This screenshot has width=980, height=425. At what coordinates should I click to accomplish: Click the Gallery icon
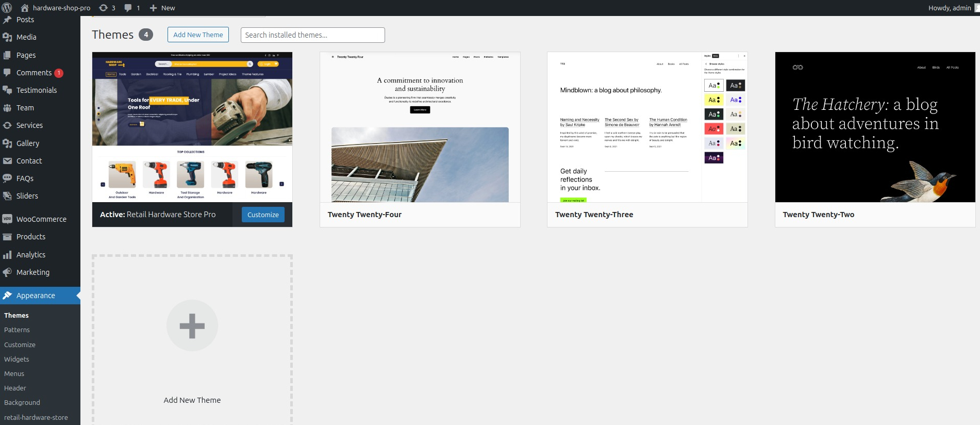7,143
